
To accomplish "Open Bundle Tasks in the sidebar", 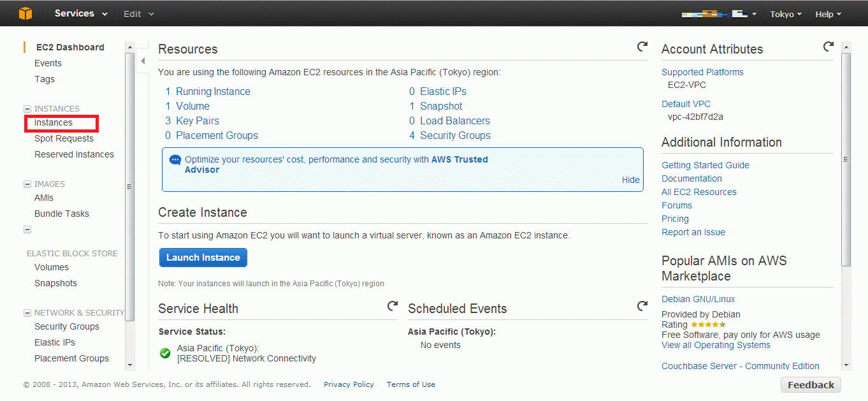I will coord(62,214).
